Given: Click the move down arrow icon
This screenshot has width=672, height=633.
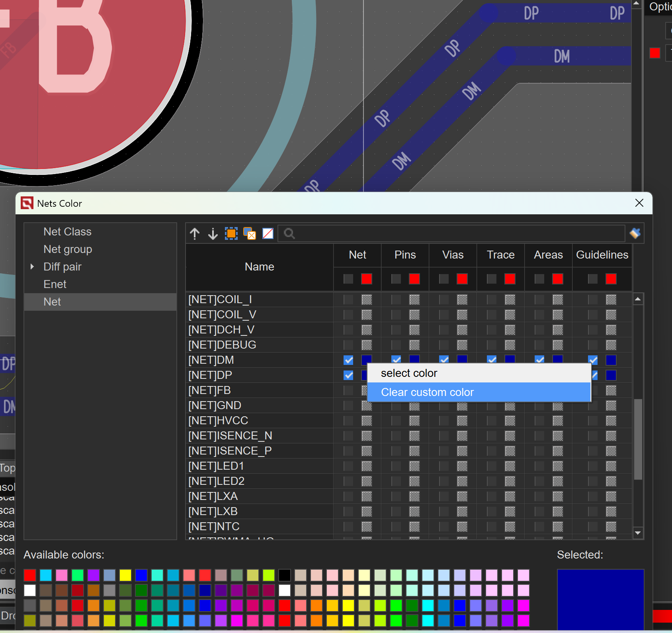Looking at the screenshot, I should 213,233.
